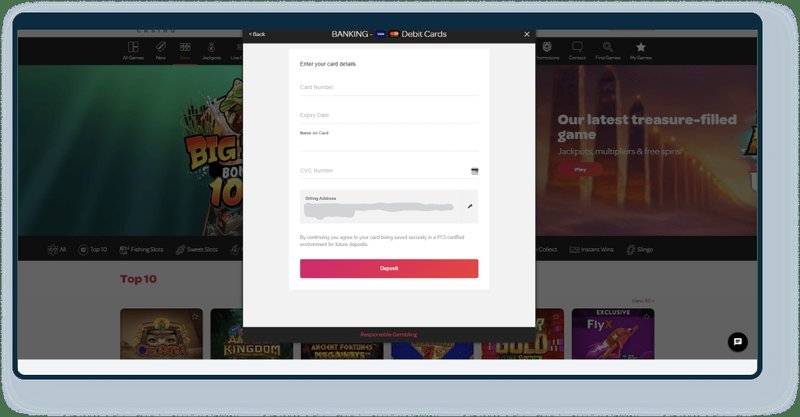The height and width of the screenshot is (417, 800).
Task: Open the Find Games search icon
Action: tap(608, 51)
